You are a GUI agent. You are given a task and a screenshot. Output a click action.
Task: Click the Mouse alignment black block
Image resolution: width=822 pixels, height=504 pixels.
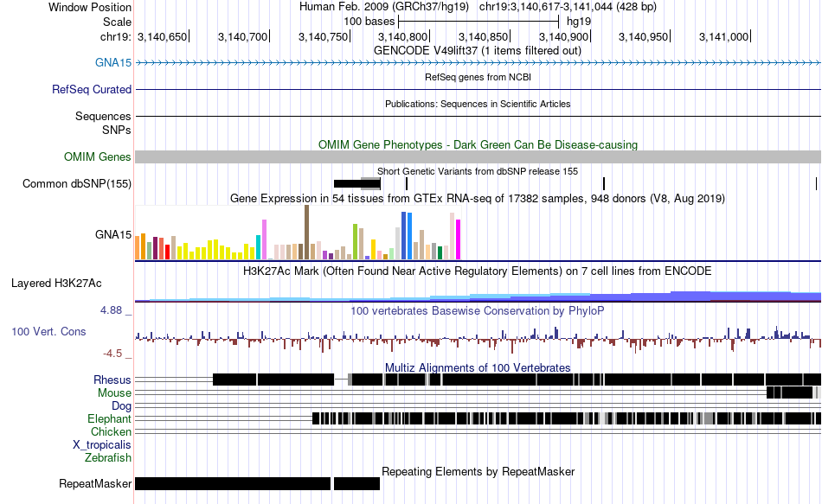pos(789,392)
